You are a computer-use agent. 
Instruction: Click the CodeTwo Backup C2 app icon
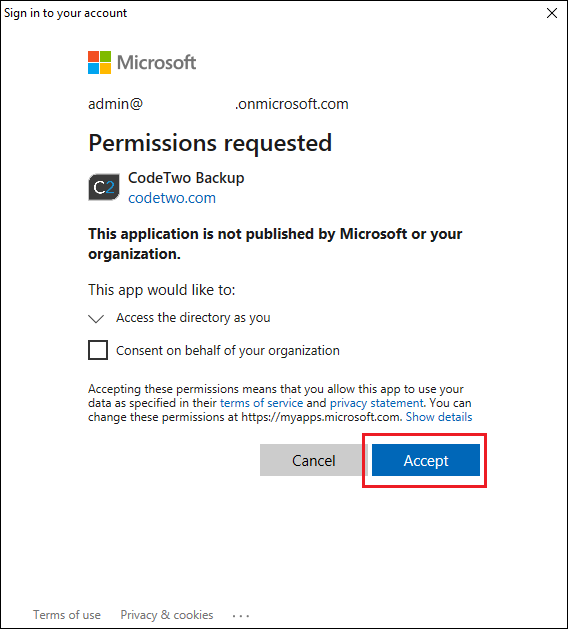(104, 187)
